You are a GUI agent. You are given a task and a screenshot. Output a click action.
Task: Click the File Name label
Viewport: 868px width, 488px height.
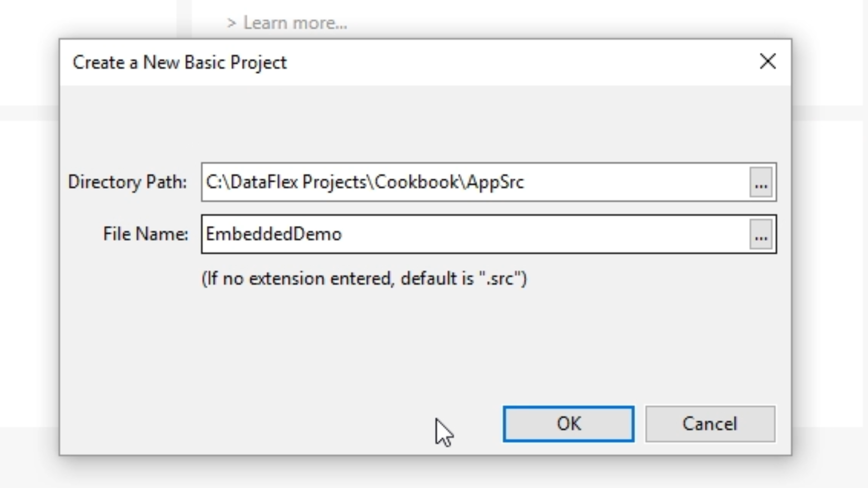(145, 234)
